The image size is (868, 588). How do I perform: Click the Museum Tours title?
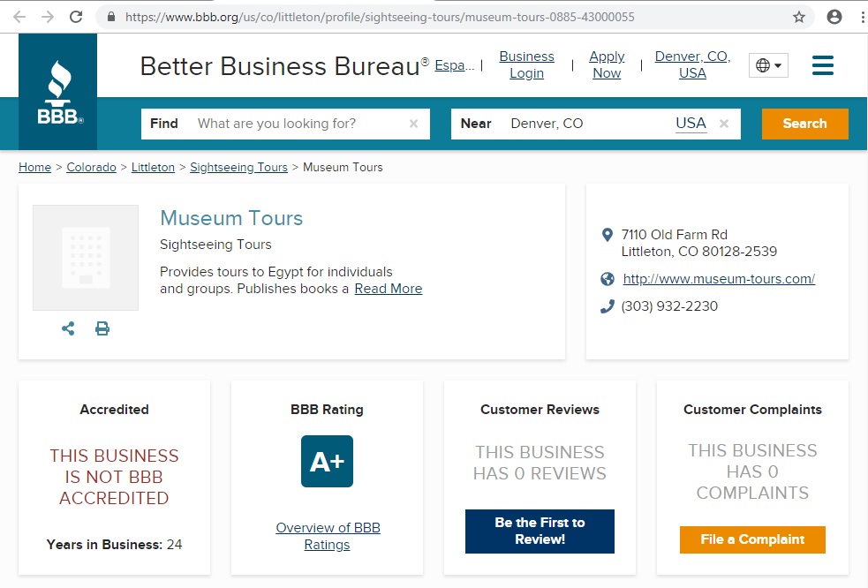click(x=231, y=218)
